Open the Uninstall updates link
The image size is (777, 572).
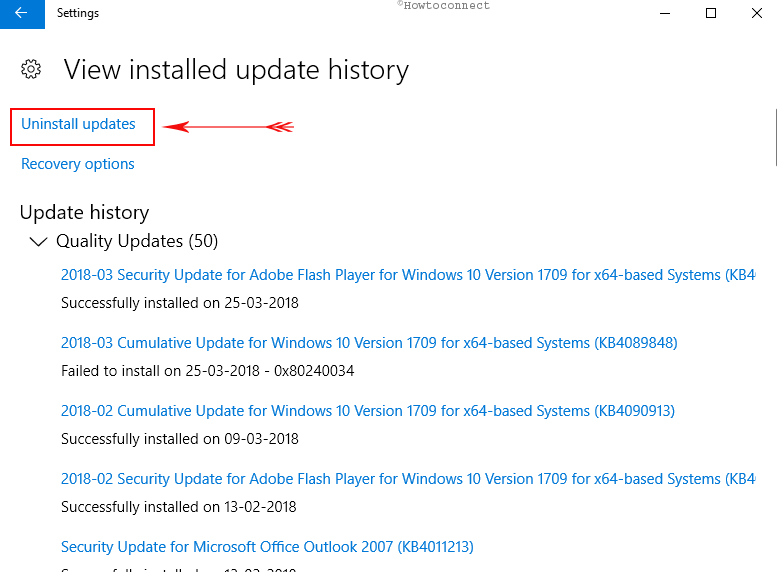click(x=78, y=124)
